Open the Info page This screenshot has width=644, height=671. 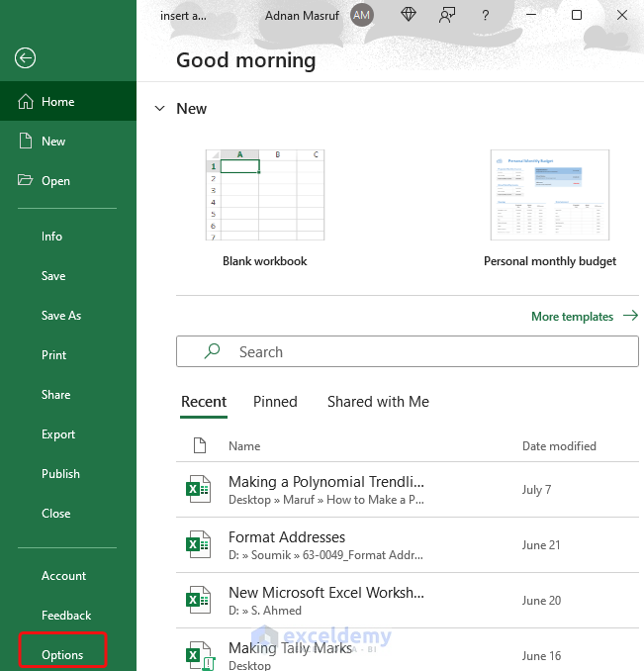coord(51,237)
